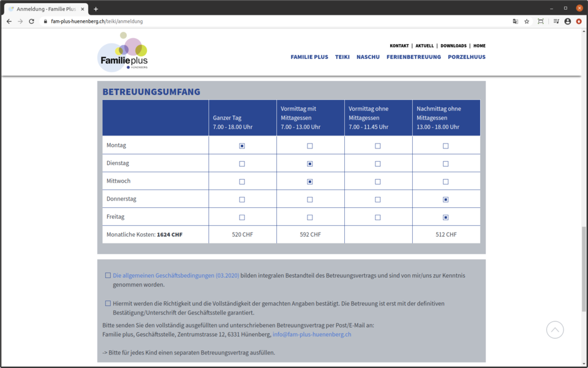The width and height of the screenshot is (588, 368).
Task: Select the Anmeldung - Familie Plus browser tab
Action: click(x=46, y=9)
